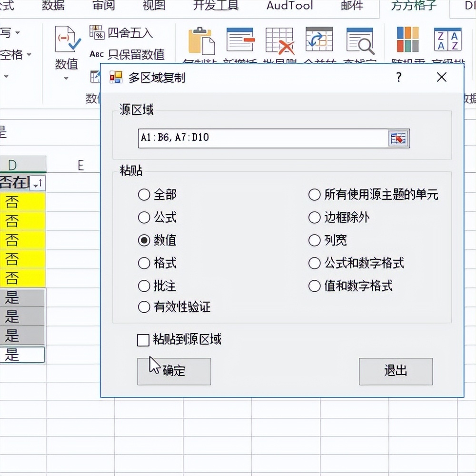The image size is (476, 476).
Task: Select 值和数字格式 paste mode
Action: click(315, 286)
